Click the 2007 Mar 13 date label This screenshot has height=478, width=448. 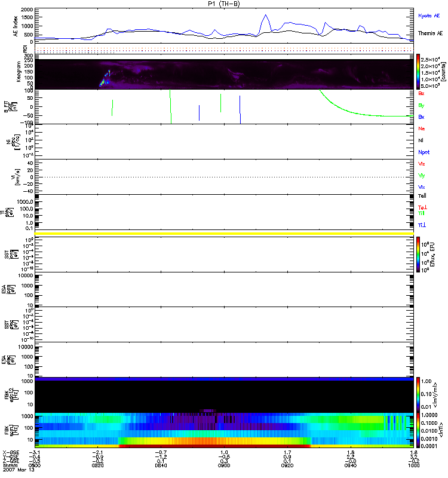point(19,470)
